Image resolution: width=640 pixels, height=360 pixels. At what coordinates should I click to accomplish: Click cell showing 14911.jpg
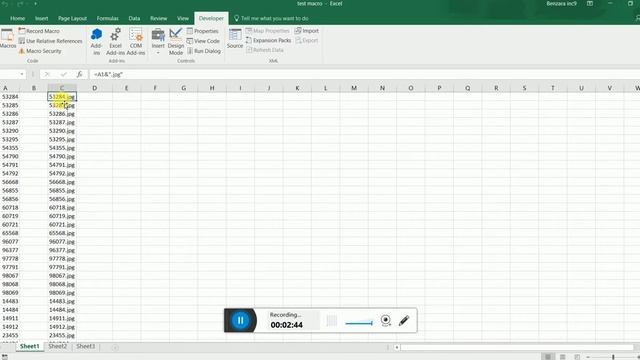pyautogui.click(x=62, y=318)
